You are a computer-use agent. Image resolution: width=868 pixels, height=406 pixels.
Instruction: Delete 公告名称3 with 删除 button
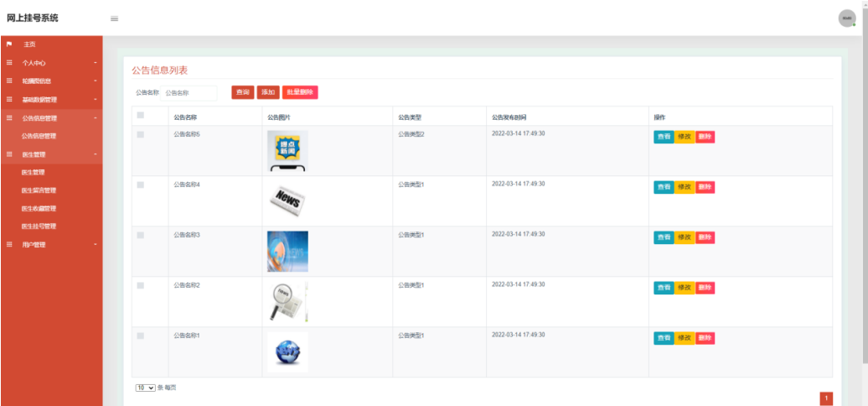705,237
